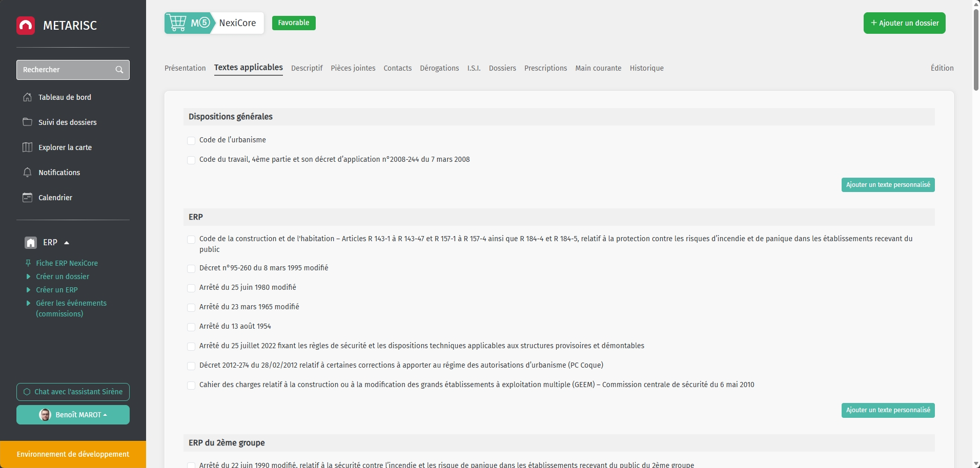
Task: Click the Édition link
Action: (942, 68)
